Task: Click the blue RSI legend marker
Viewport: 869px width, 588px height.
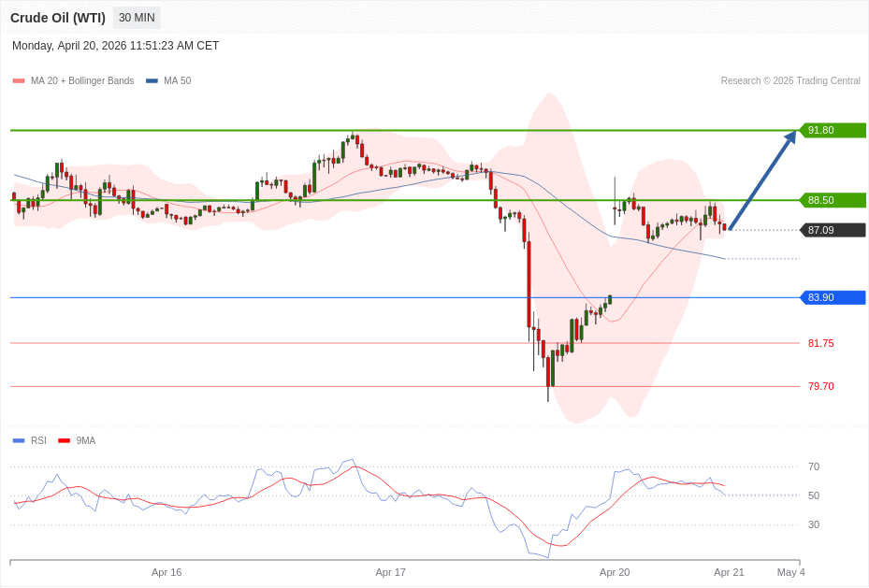Action: coord(19,441)
